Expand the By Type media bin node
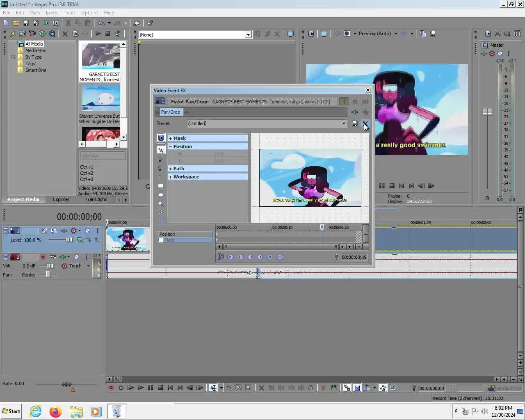The image size is (525, 420). [13, 57]
